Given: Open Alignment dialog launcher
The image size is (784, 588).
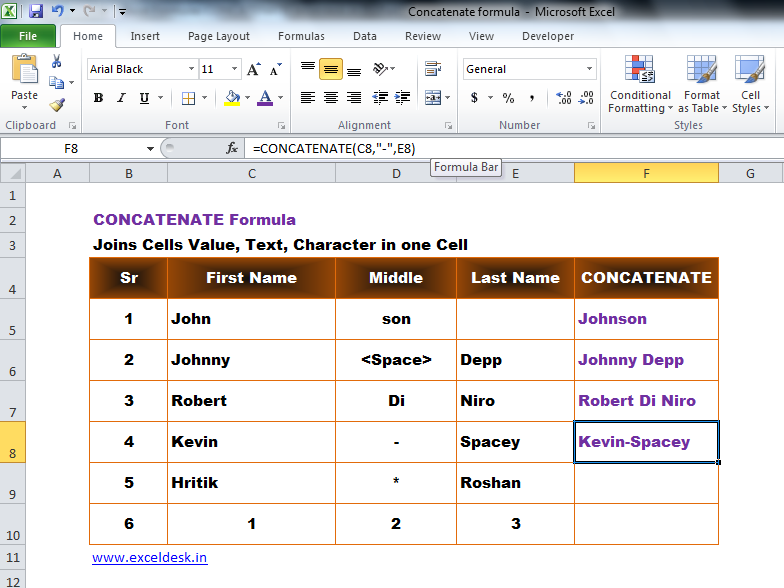Looking at the screenshot, I should (x=448, y=126).
